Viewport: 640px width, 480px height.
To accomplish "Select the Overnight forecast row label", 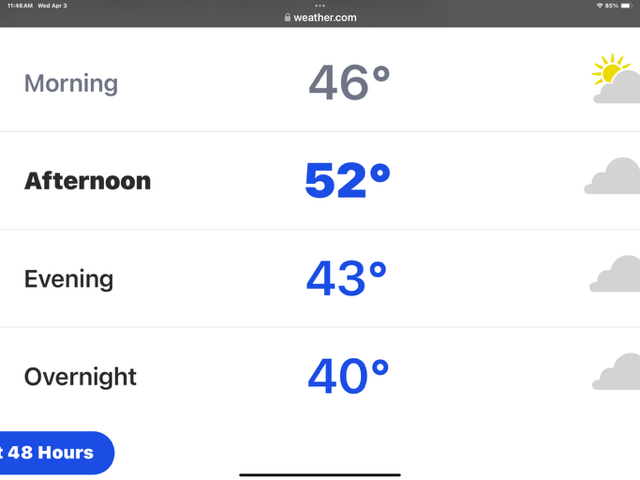I will pos(80,377).
